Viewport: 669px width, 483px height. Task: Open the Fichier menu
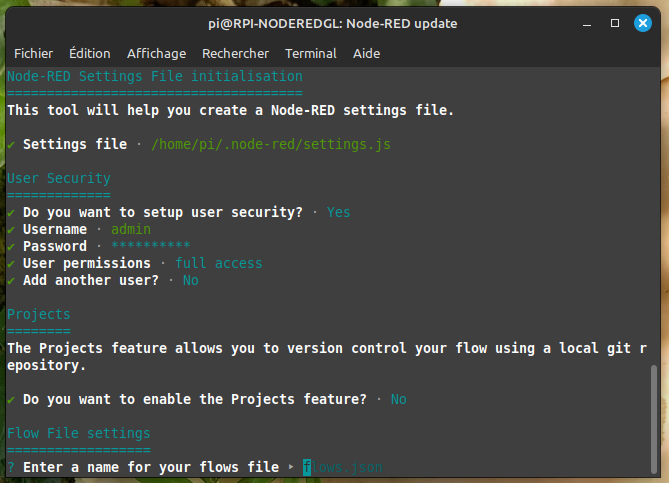coord(33,53)
